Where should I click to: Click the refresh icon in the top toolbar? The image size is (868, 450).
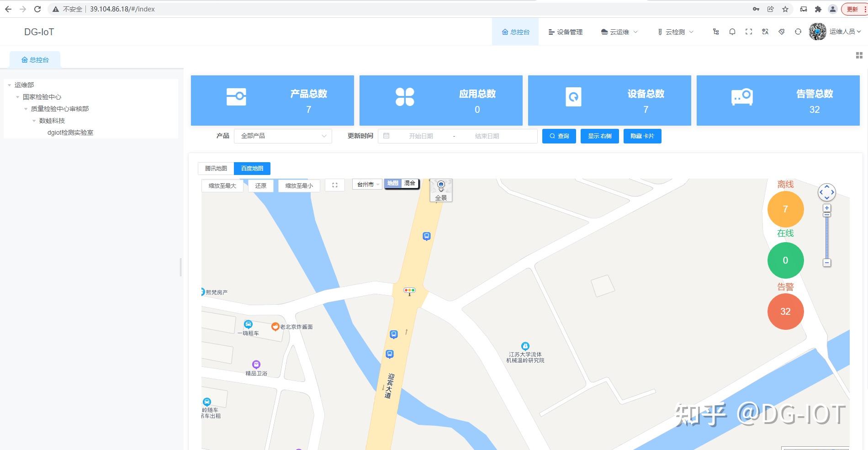coord(798,32)
